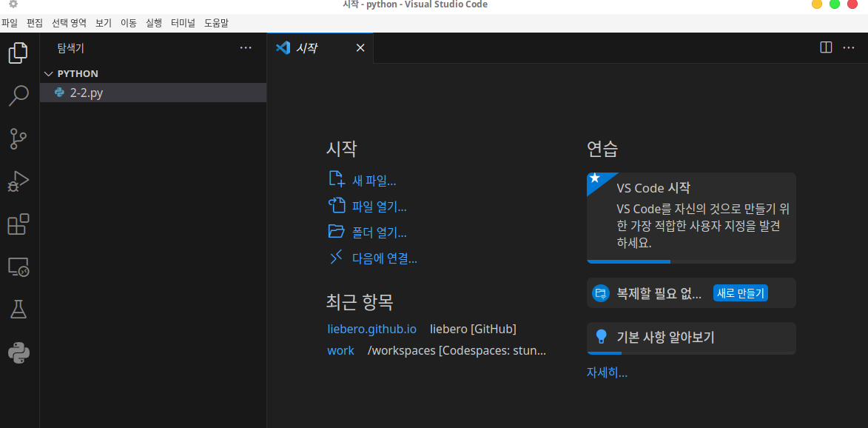Open the 이동 menu
868x428 pixels.
coord(129,23)
